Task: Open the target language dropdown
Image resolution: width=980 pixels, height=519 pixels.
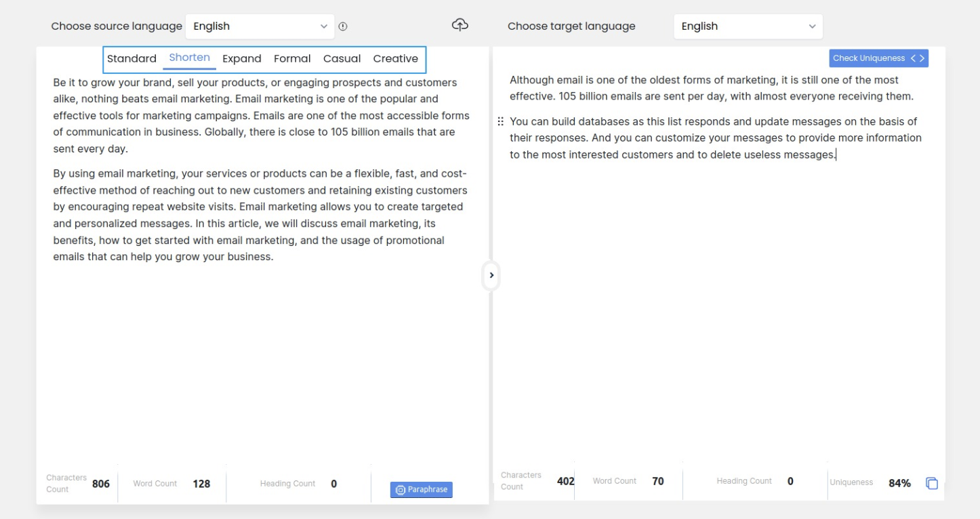Action: point(748,26)
